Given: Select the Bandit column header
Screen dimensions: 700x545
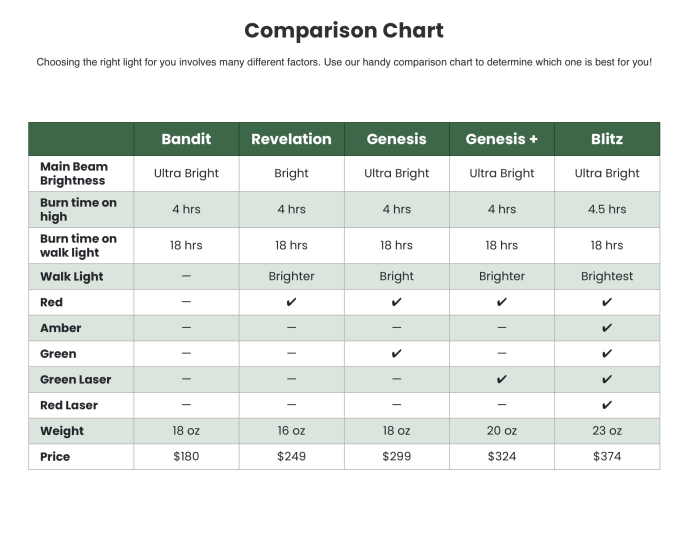Looking at the screenshot, I should (186, 139).
